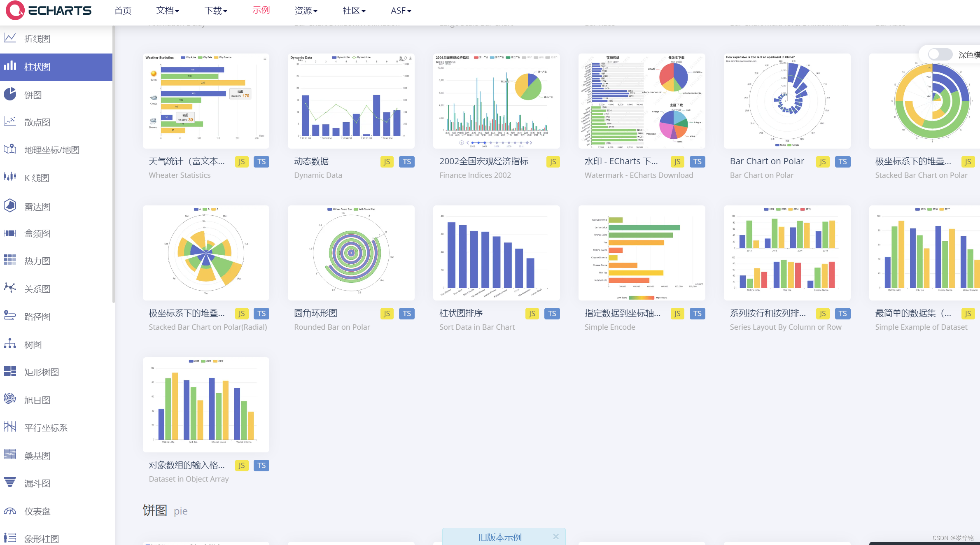Screen dimensions: 980x545
Task: Open the sunburst 旭日图 icon
Action: coord(10,399)
